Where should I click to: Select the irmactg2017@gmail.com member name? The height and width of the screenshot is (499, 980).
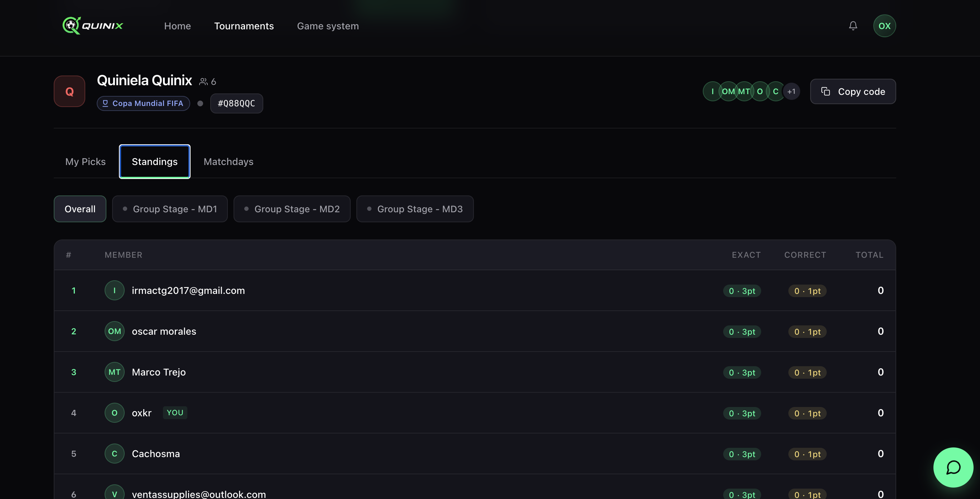click(x=188, y=291)
